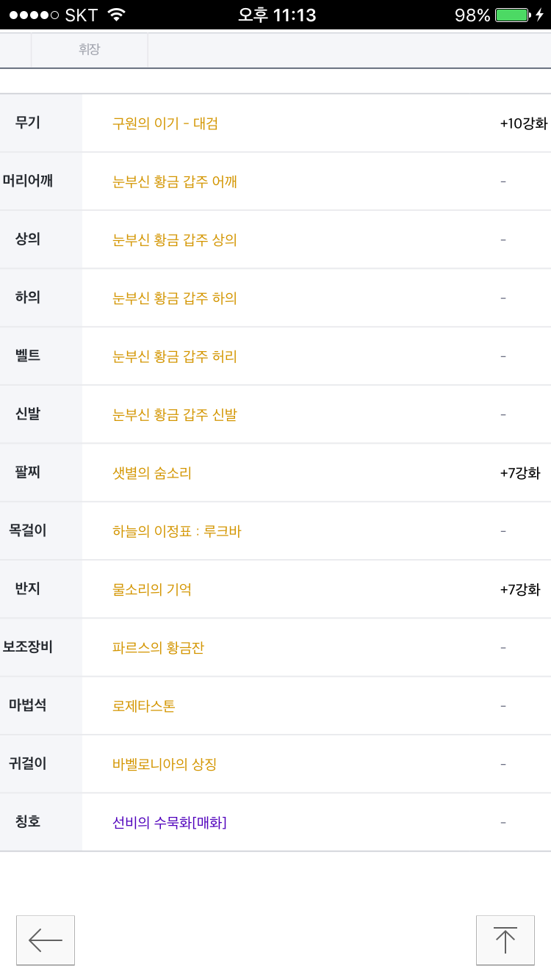Tap the battery icon in status bar
The height and width of the screenshot is (980, 551).
pos(512,15)
